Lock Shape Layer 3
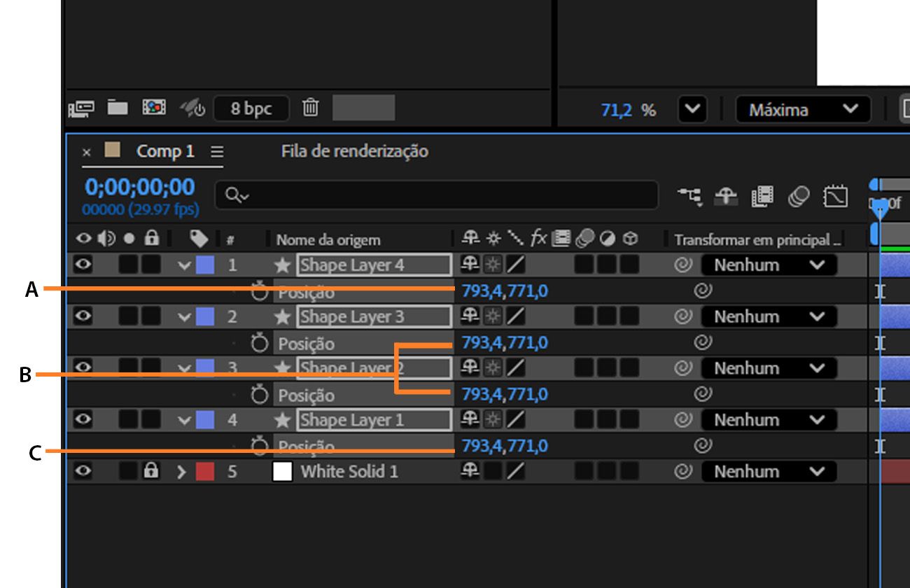The width and height of the screenshot is (910, 588). (x=150, y=316)
